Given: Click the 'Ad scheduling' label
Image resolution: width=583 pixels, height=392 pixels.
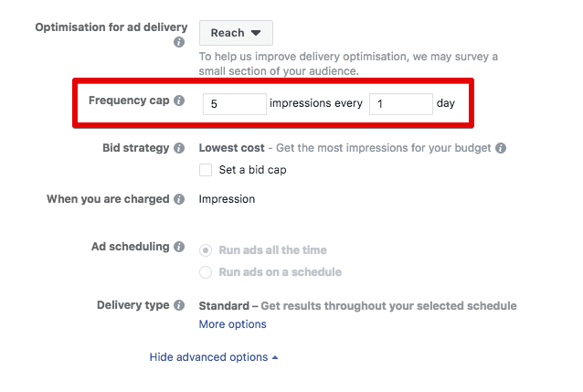Looking at the screenshot, I should click(x=130, y=247).
